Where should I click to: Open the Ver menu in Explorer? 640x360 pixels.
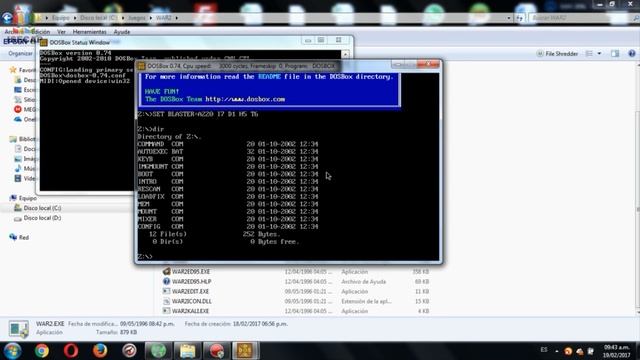61,32
